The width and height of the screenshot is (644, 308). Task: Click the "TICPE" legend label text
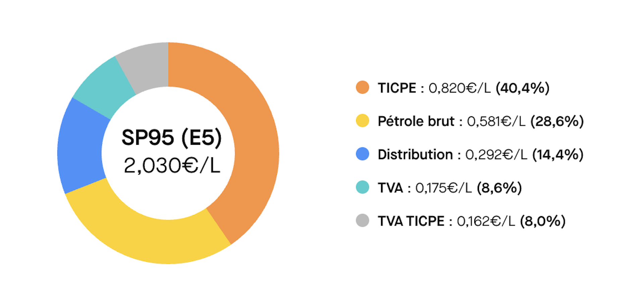397,88
